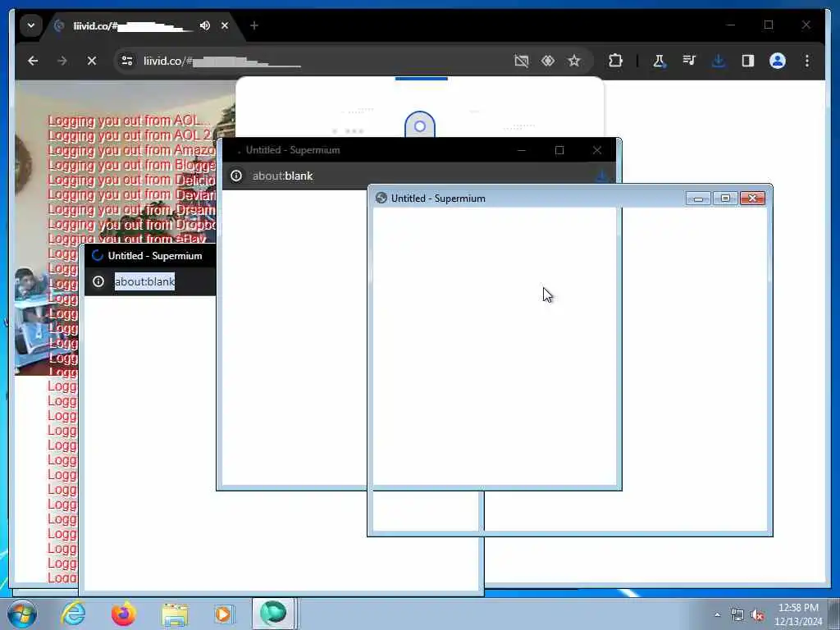Show hidden tray icons arrow
The width and height of the screenshot is (840, 630).
(717, 614)
